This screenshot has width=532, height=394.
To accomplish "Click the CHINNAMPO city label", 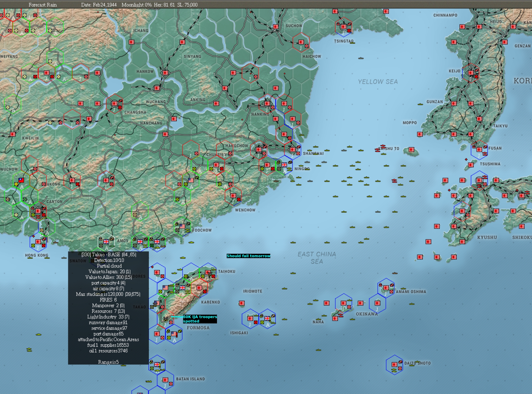I will click(445, 15).
